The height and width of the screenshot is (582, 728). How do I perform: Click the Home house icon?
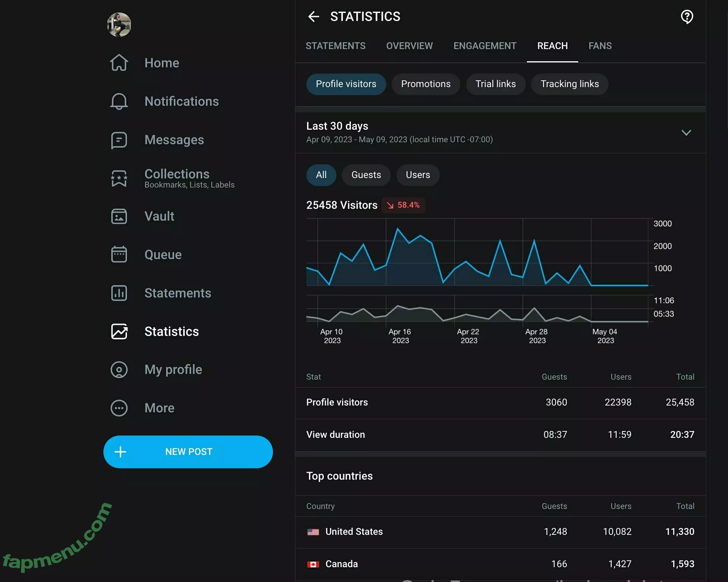tap(119, 63)
